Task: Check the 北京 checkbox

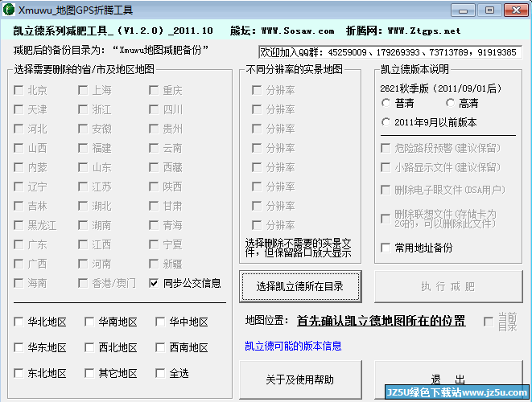Action: [19, 90]
